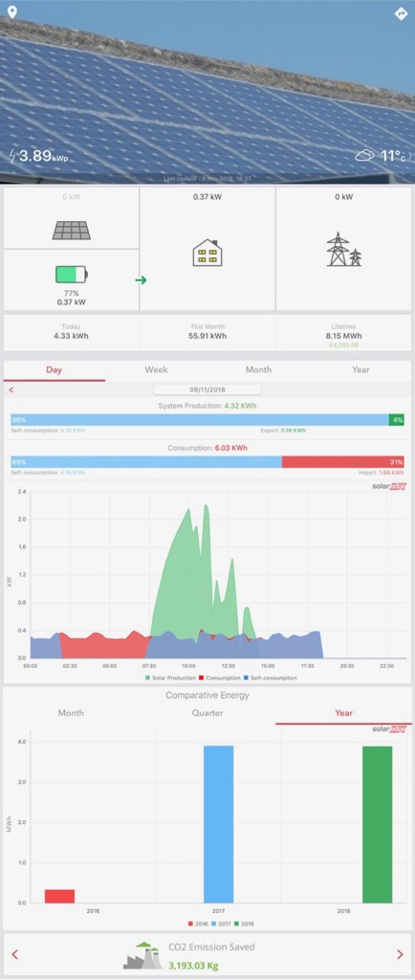This screenshot has height=980, width=415.
Task: Open the Quarter comparative energy tab
Action: 207,712
